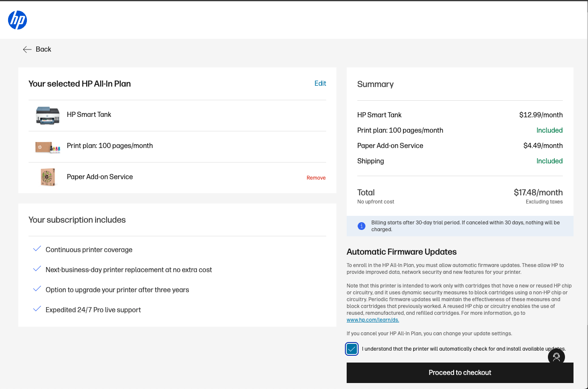Click the checkmark beside next-business-day replacement
Viewport: 588px width, 389px height.
(37, 269)
